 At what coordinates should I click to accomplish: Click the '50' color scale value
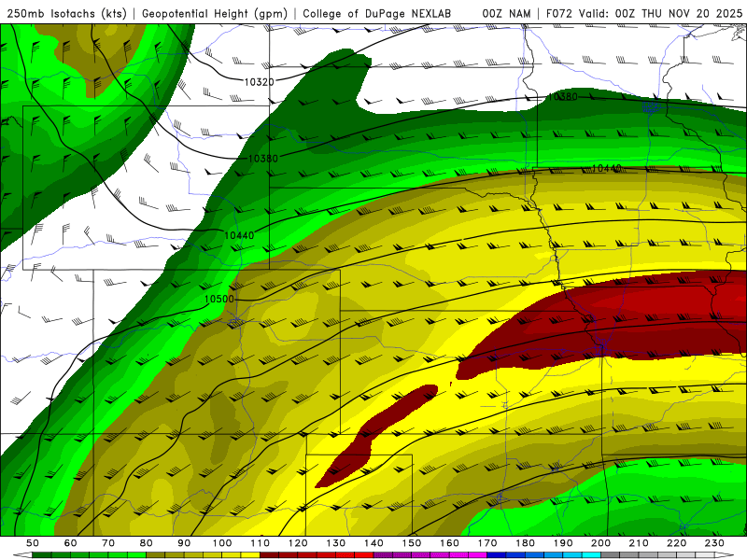pyautogui.click(x=33, y=543)
